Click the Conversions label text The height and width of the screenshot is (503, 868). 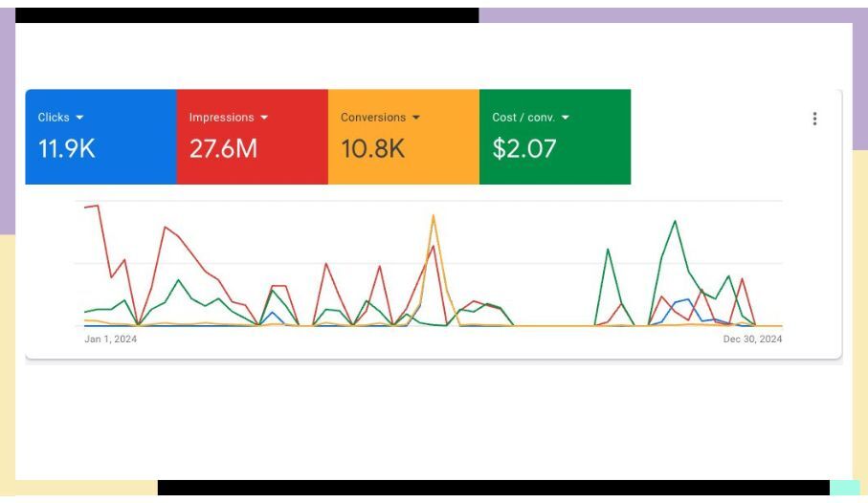[x=373, y=118]
